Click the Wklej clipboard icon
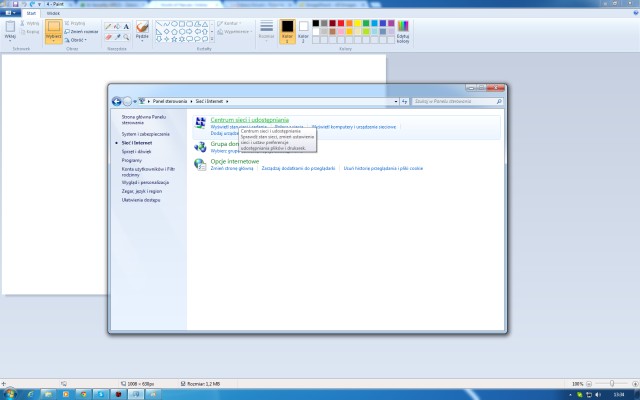Image resolution: width=640 pixels, height=400 pixels. [10, 27]
